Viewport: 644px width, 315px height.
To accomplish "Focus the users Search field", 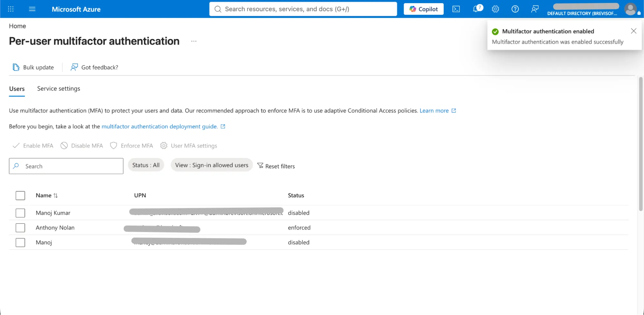I will click(66, 166).
